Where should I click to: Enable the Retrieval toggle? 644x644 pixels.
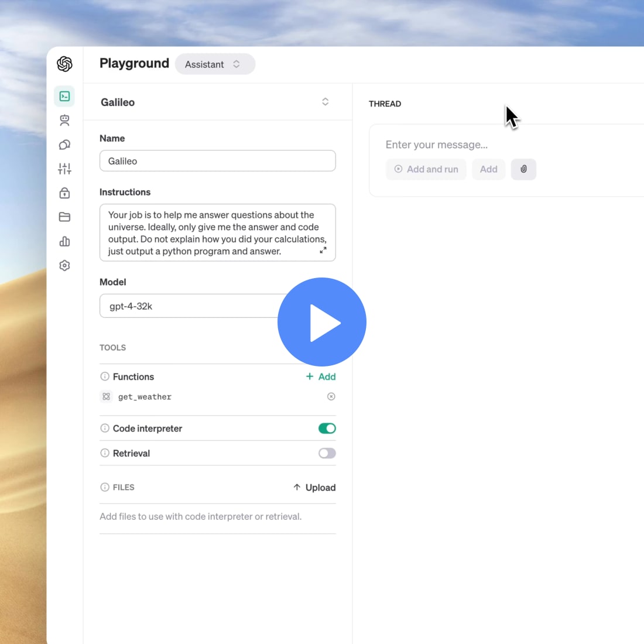(327, 453)
